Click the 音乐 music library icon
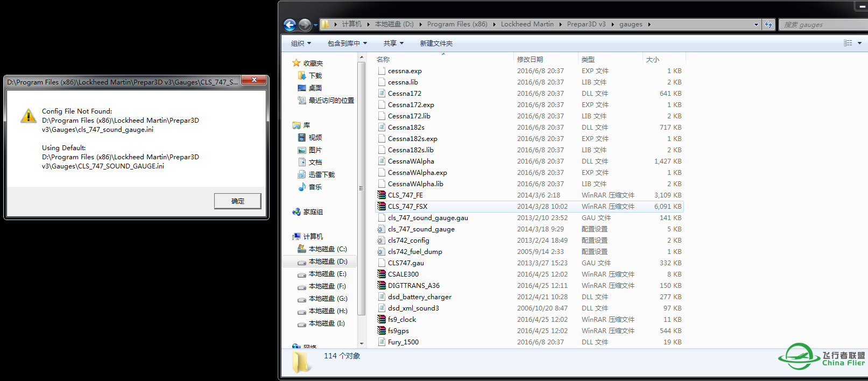Screen dimensions: 868x381 [302, 187]
